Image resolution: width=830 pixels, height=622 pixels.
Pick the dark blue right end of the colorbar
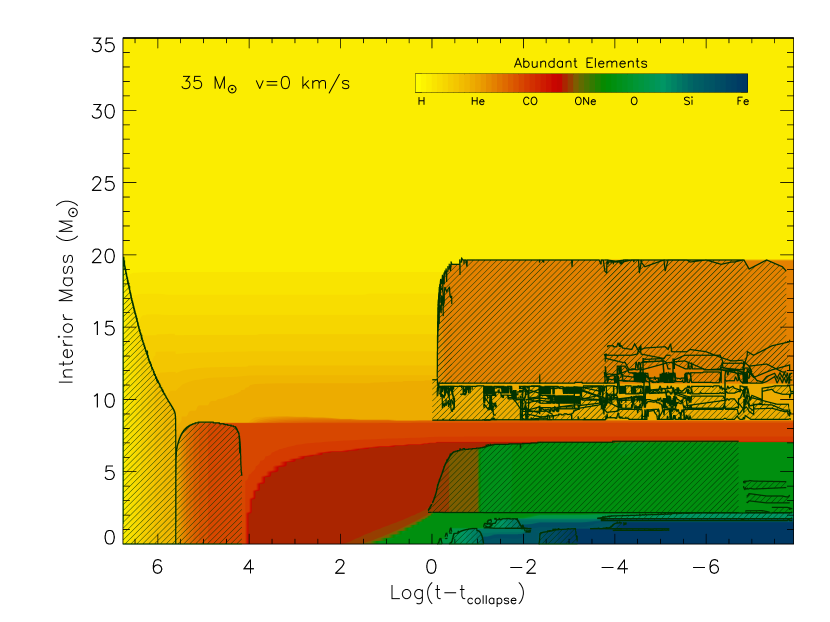pos(738,83)
